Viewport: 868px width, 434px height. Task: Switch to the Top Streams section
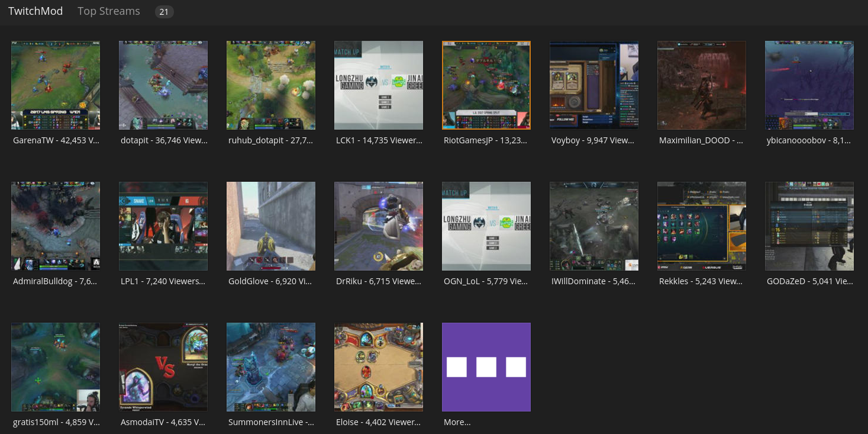tap(109, 11)
